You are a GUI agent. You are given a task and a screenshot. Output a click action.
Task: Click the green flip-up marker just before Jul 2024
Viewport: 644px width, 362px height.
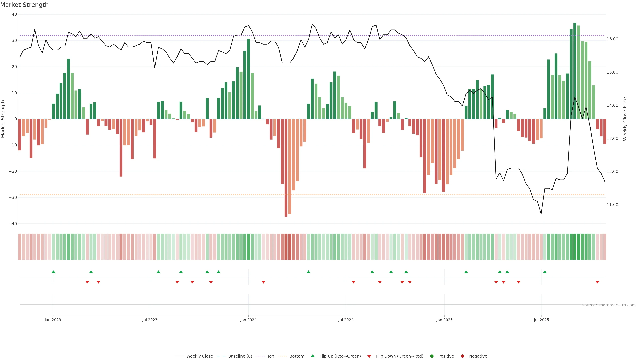coord(308,272)
